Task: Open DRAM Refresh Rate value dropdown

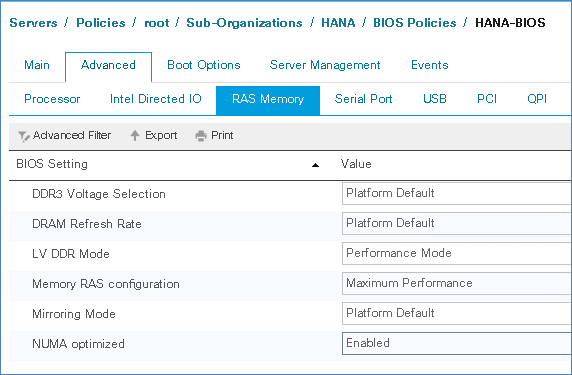Action: point(457,223)
